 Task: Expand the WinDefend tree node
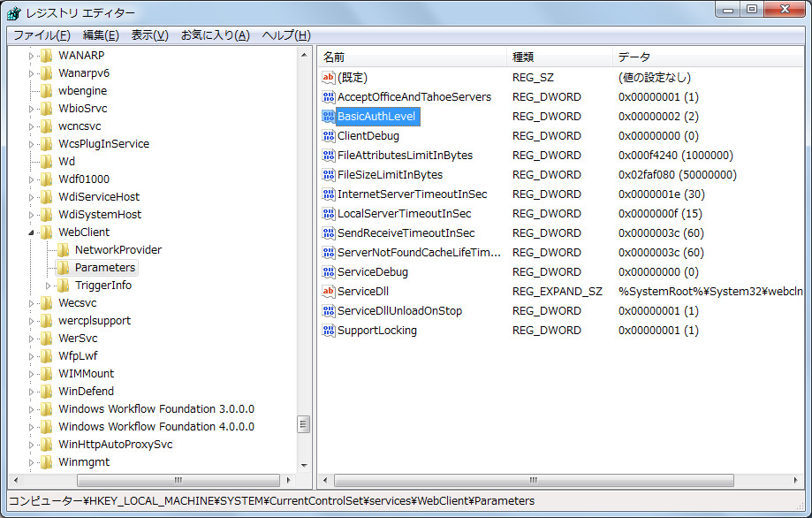coord(31,392)
